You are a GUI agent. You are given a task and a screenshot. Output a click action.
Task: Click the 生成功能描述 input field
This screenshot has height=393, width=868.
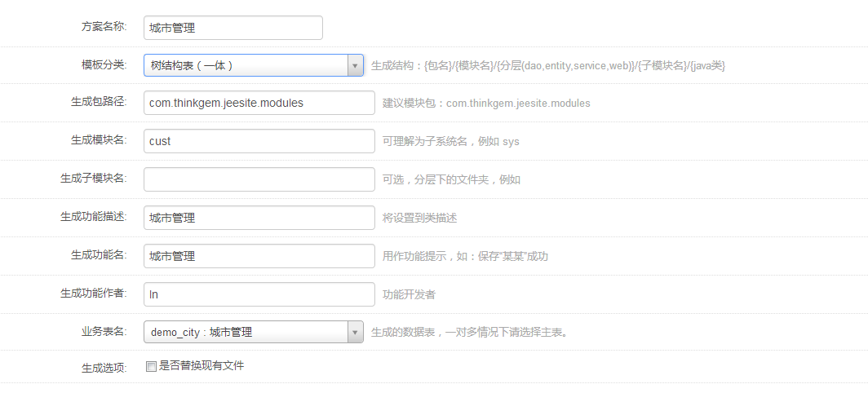coord(259,218)
